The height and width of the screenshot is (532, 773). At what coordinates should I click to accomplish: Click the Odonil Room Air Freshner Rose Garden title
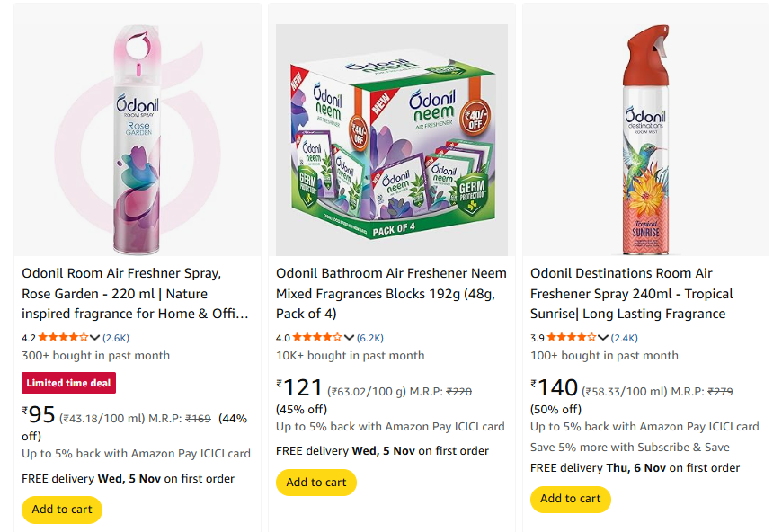pos(135,293)
